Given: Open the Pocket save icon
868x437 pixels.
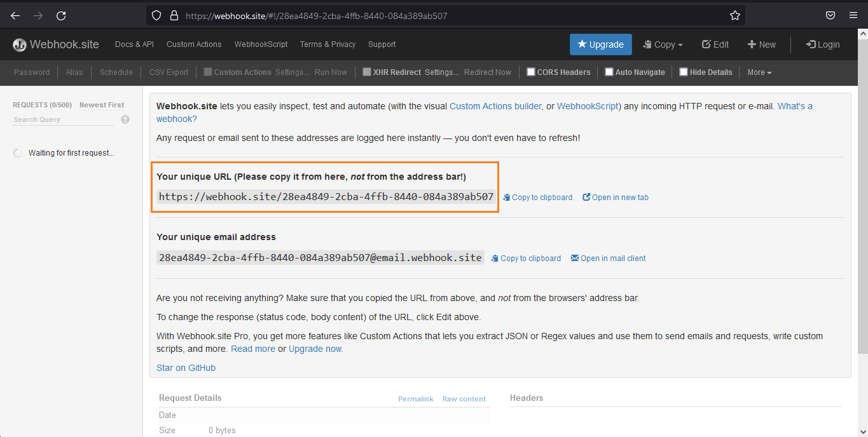Looking at the screenshot, I should click(x=830, y=15).
